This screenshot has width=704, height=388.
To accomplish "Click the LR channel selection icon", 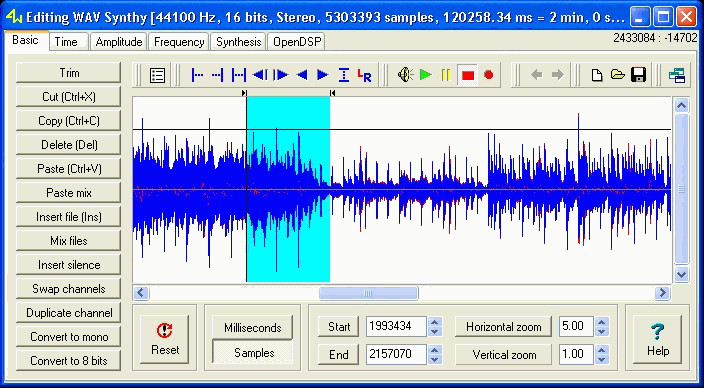I will 365,75.
